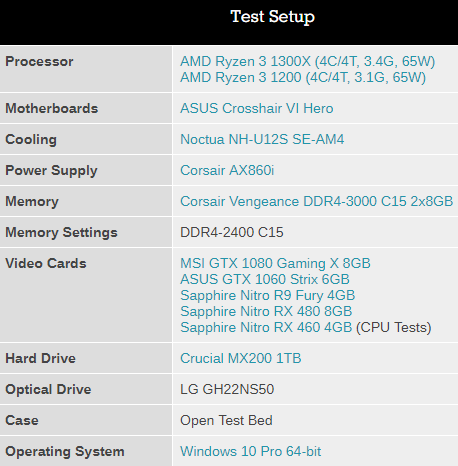Click the Open Test Bed case text
The width and height of the screenshot is (458, 466).
(226, 421)
